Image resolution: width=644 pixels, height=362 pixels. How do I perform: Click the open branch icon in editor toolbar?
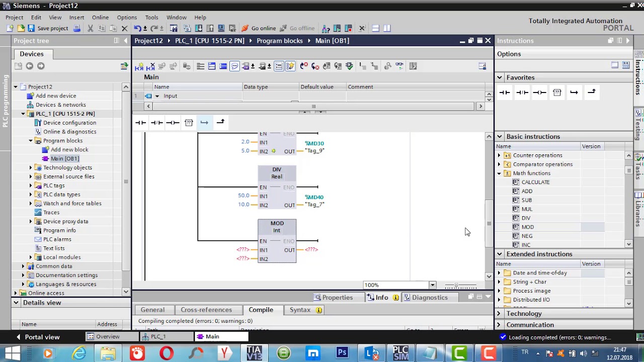[x=204, y=123]
